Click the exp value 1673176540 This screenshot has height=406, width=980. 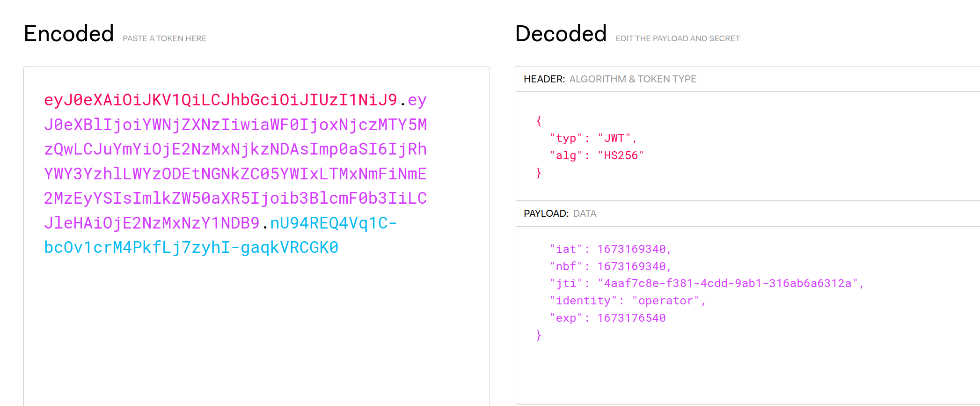click(x=631, y=318)
